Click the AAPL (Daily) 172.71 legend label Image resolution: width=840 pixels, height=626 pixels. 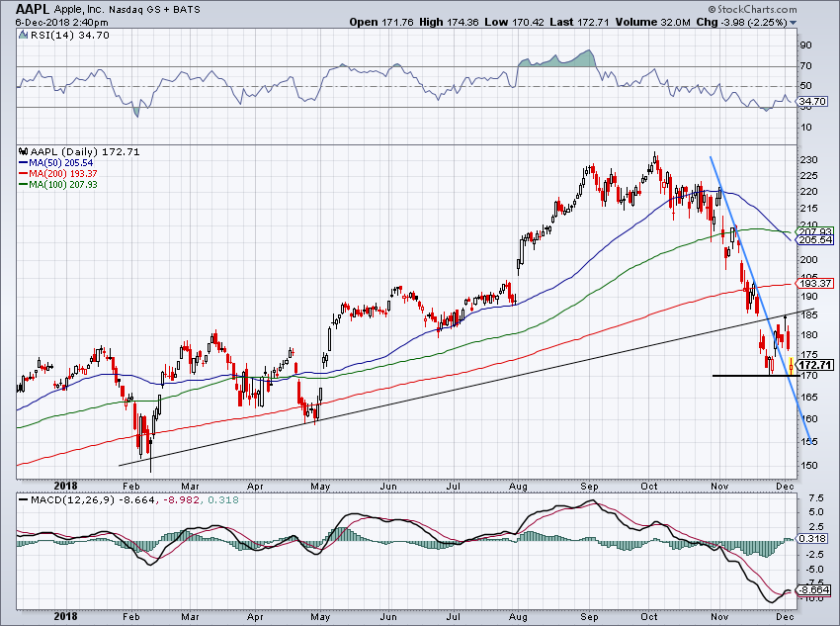85,151
